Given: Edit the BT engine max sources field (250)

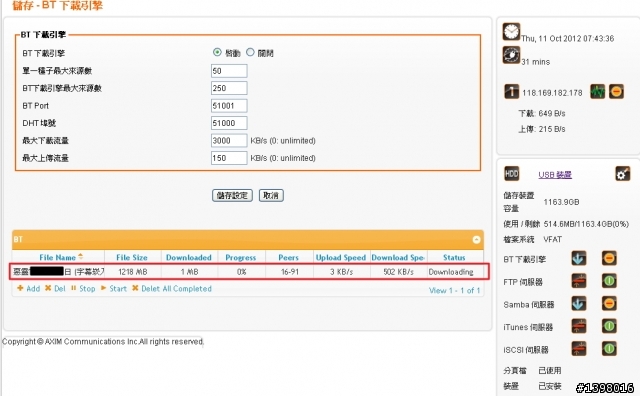Looking at the screenshot, I should coord(229,88).
